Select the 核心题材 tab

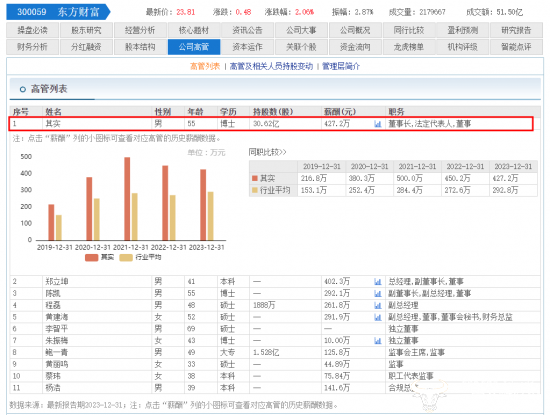[x=194, y=30]
